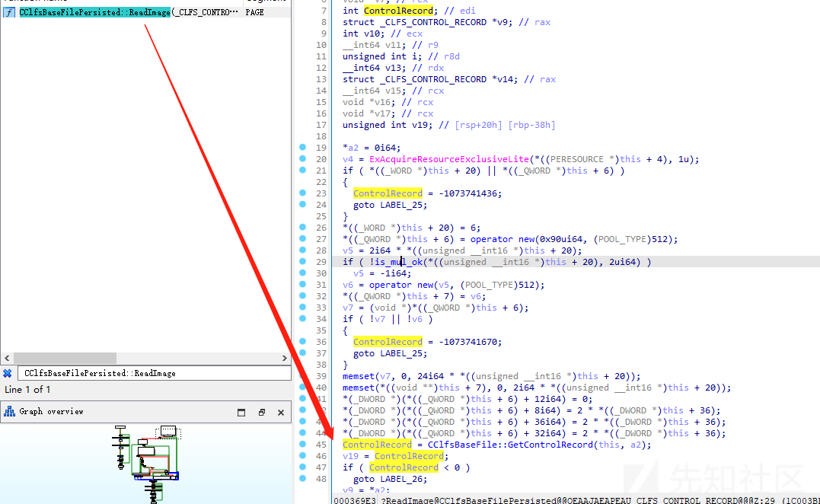Toggle breakpoint dot on line 45
This screenshot has height=504, width=820.
coord(304,445)
